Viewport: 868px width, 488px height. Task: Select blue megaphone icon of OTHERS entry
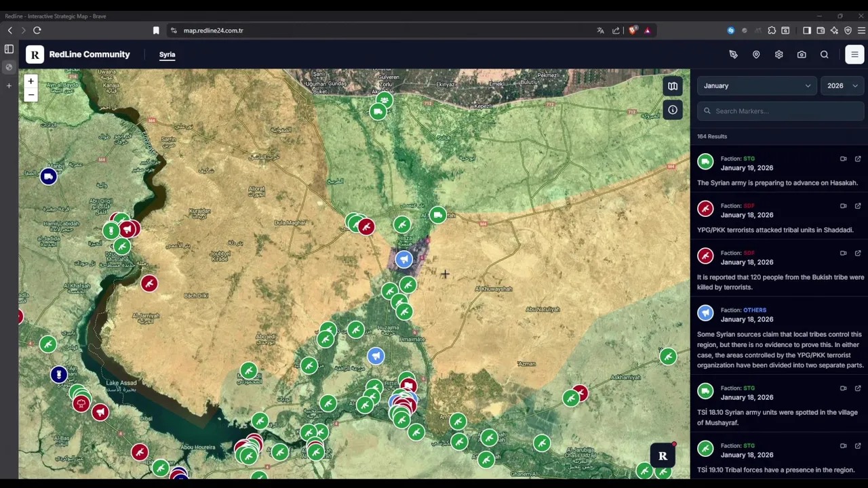click(x=705, y=313)
